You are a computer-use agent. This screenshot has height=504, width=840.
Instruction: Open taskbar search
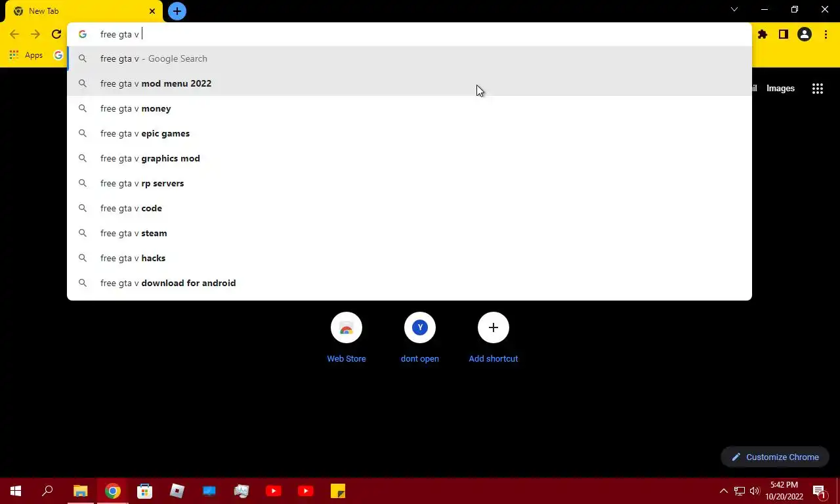pos(47,491)
